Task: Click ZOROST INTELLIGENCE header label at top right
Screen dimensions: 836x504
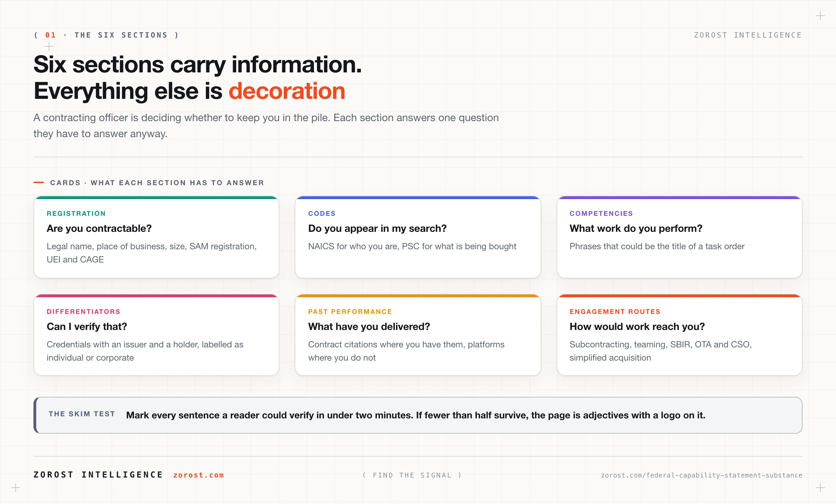Action: [748, 35]
